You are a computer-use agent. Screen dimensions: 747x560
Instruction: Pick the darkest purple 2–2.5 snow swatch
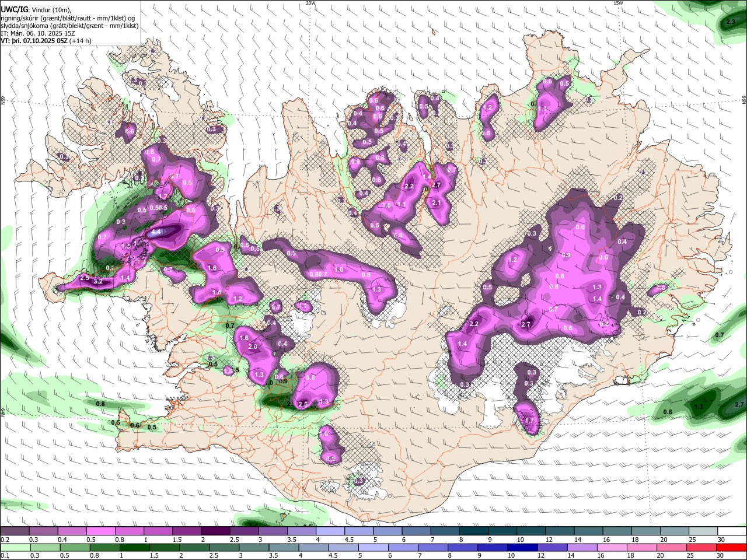click(x=215, y=531)
